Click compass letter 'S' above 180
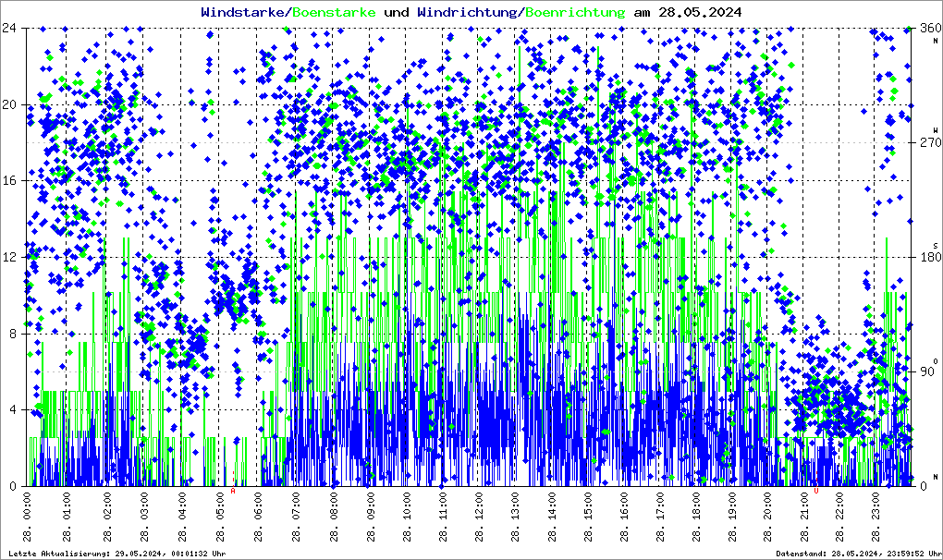This screenshot has height=560, width=943. pyautogui.click(x=936, y=246)
